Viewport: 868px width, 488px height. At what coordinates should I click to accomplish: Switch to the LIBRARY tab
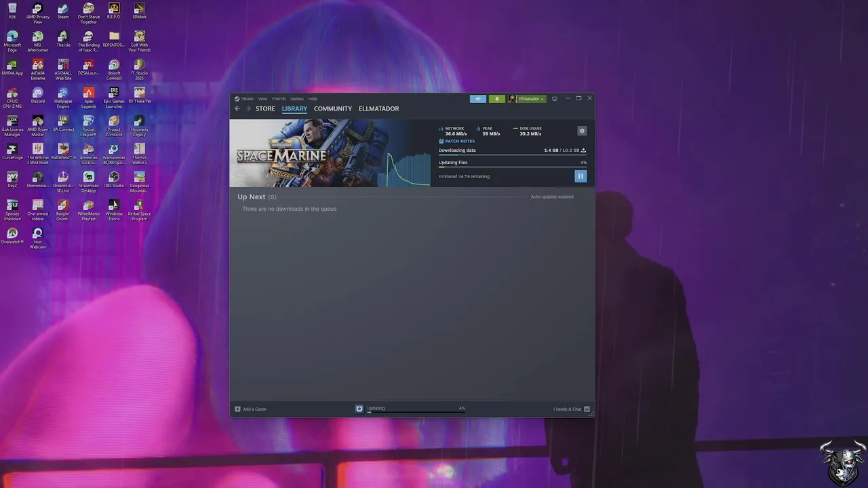point(294,108)
